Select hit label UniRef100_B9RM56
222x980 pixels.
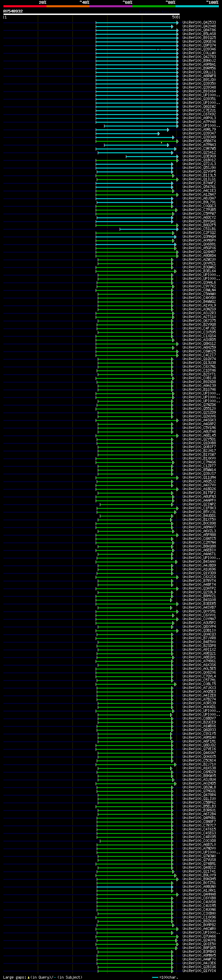click(x=199, y=68)
